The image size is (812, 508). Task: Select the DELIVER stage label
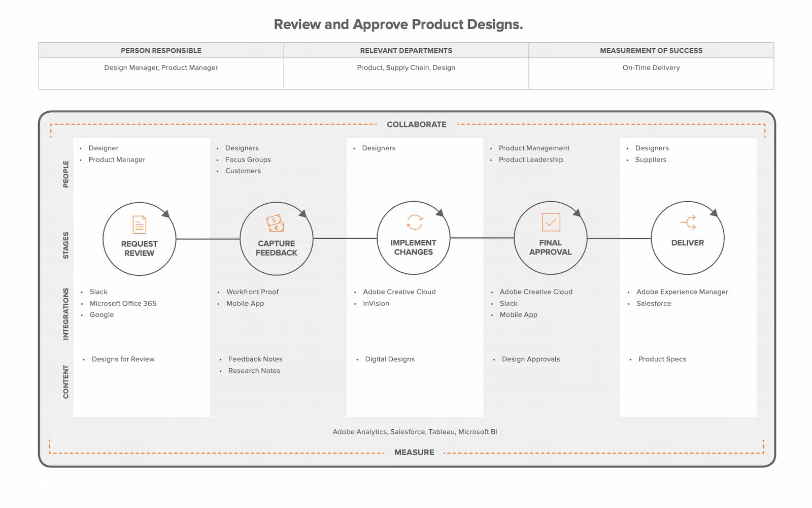coord(687,243)
